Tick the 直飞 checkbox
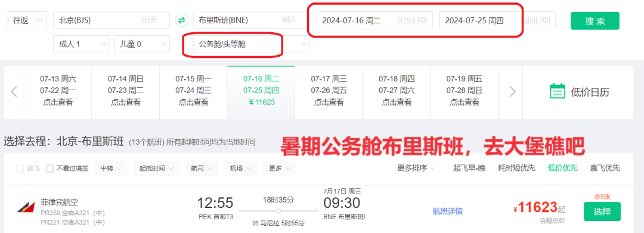Viewport: 644px width, 233px height. 20,168
